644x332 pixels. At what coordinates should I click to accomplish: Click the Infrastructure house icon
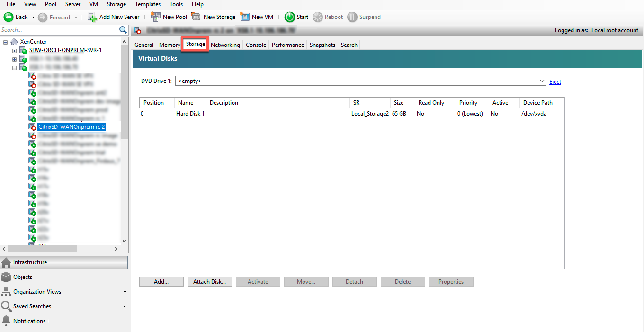pyautogui.click(x=6, y=262)
